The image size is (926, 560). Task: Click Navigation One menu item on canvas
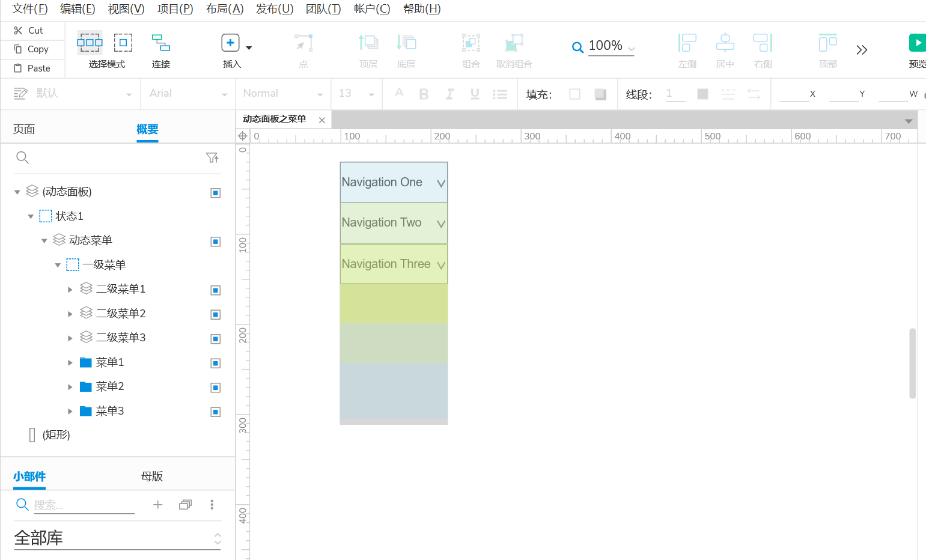pos(394,182)
